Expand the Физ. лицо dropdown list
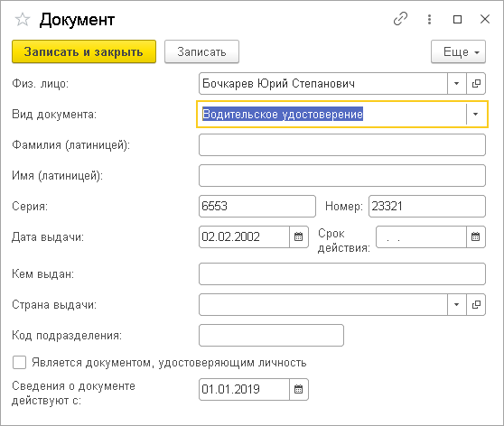Viewport: 504px width, 426px height. point(457,84)
